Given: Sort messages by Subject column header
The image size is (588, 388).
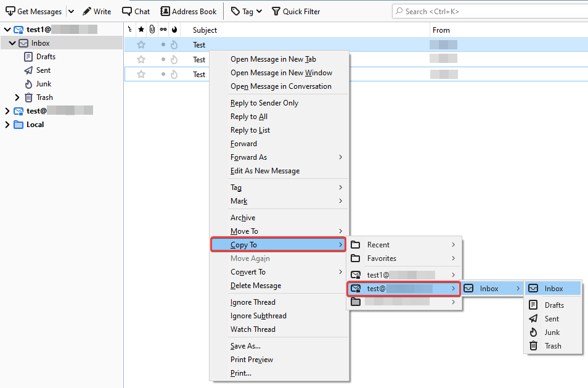Looking at the screenshot, I should coord(205,30).
